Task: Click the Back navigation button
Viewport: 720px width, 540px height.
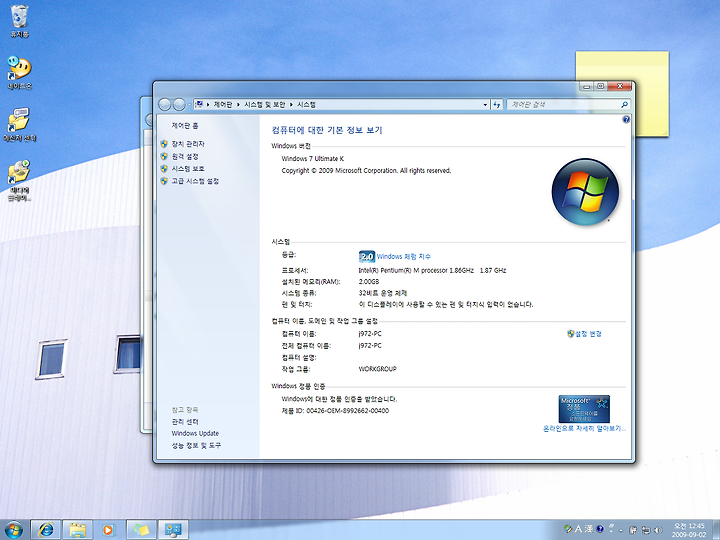Action: 164,105
